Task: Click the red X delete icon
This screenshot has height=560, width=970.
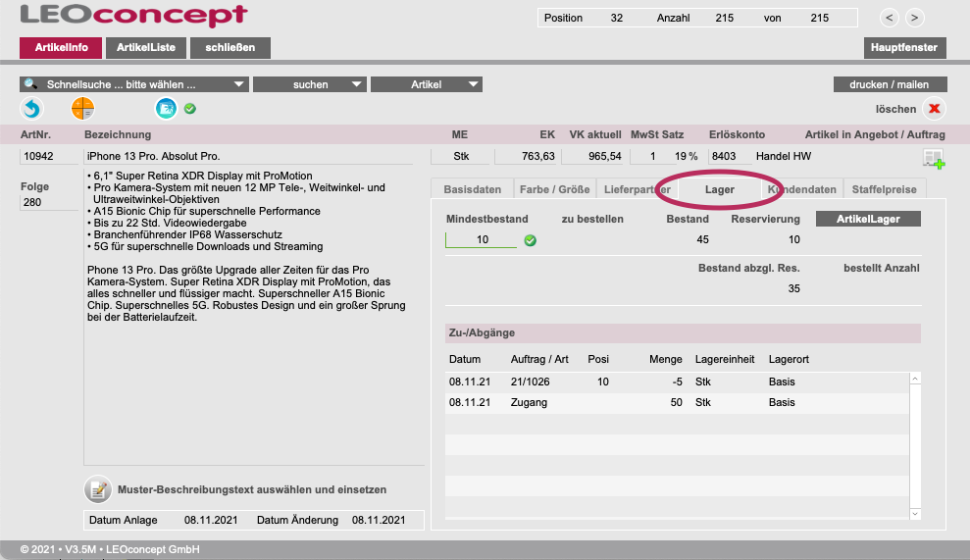Action: [x=934, y=109]
